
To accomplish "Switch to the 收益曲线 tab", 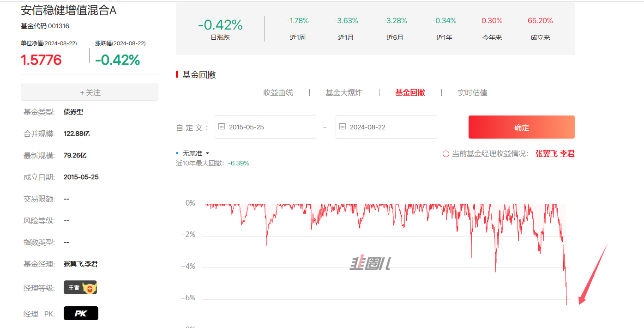I will pyautogui.click(x=278, y=92).
